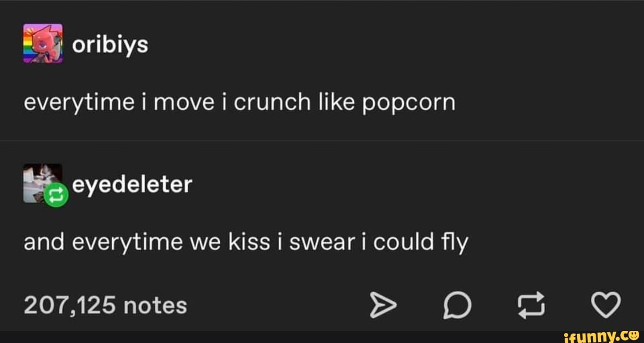Click the black footer bar beside the watermark
The image size is (644, 343).
click(x=268, y=336)
